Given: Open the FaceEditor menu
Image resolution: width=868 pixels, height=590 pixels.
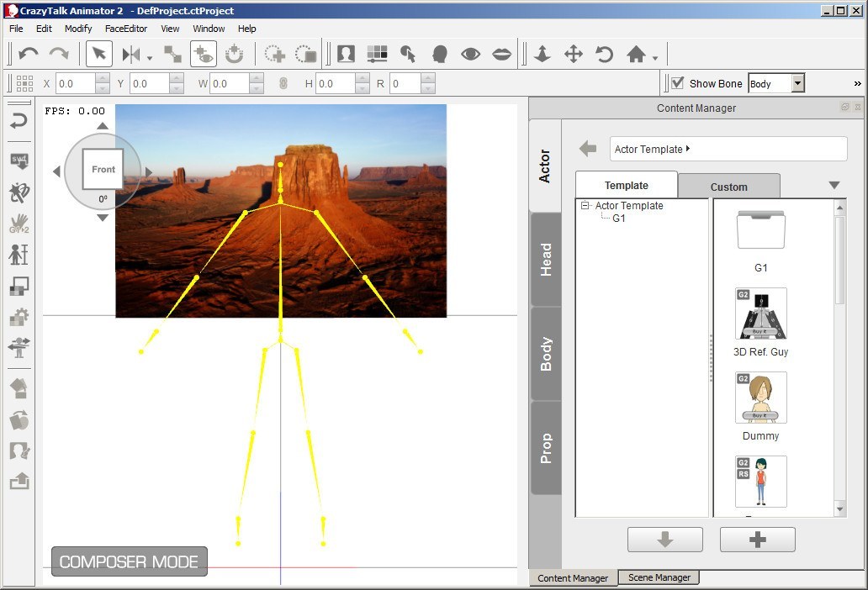Looking at the screenshot, I should pyautogui.click(x=125, y=29).
